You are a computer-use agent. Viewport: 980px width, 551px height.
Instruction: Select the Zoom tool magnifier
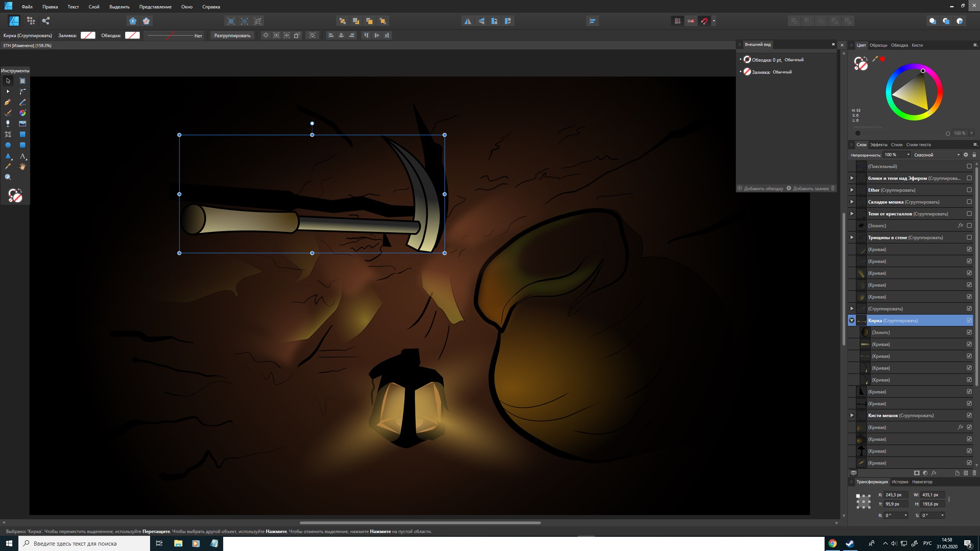8,177
